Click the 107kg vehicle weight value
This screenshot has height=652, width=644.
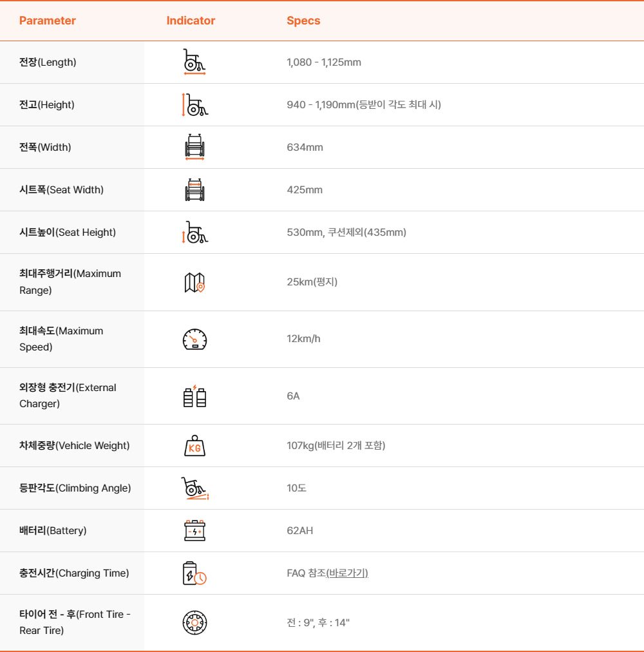pos(336,445)
